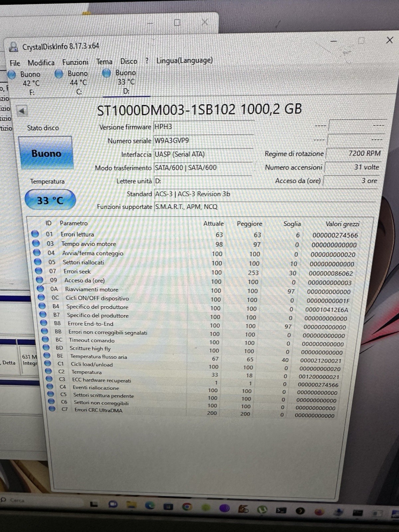Click the status circle for Avvia/ferma conteggio

[x=37, y=253]
